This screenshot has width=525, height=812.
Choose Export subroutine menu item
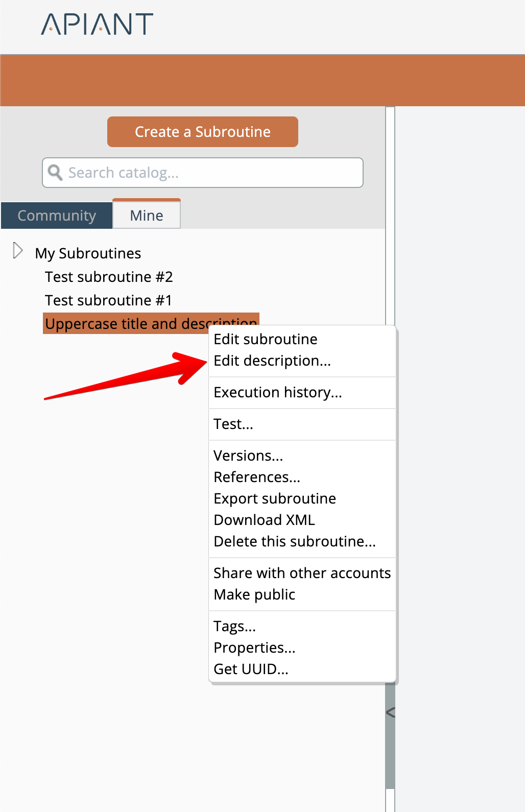tap(275, 498)
